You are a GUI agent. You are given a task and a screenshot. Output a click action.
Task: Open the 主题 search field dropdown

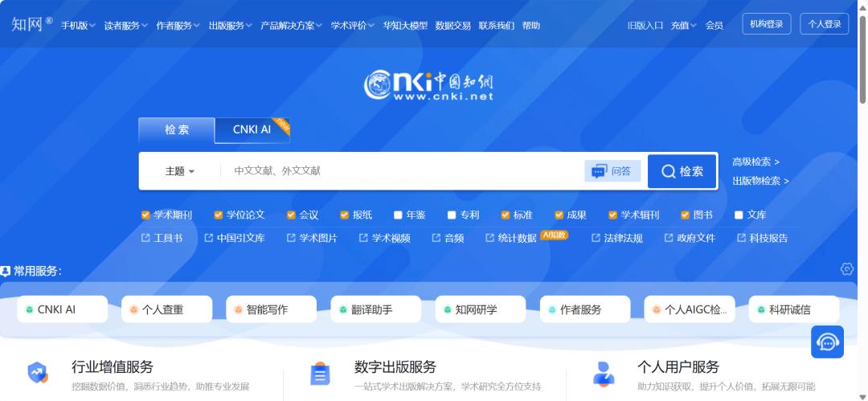coord(180,171)
